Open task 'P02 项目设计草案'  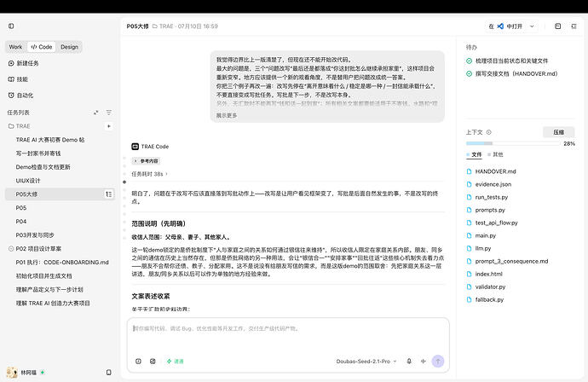[x=38, y=248]
